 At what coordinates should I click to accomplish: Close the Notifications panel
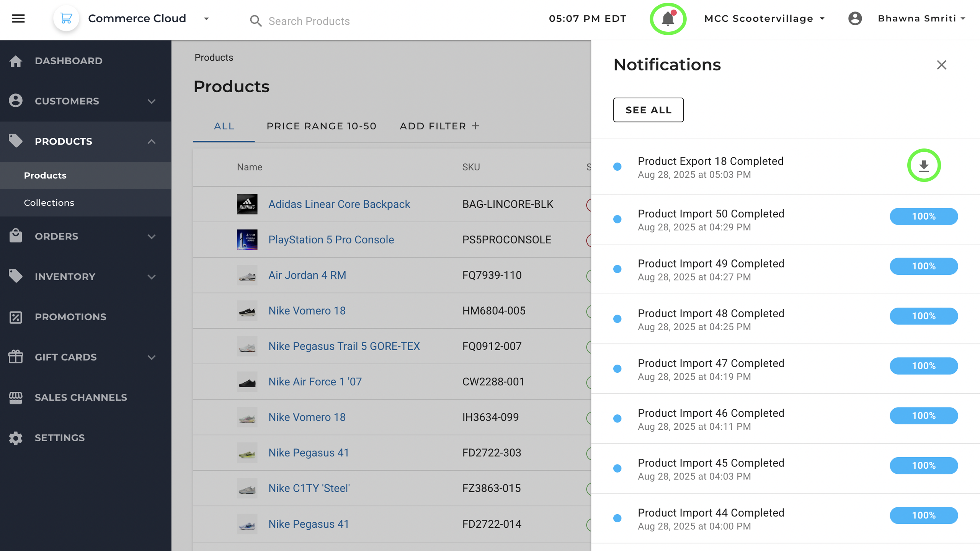[x=941, y=65]
